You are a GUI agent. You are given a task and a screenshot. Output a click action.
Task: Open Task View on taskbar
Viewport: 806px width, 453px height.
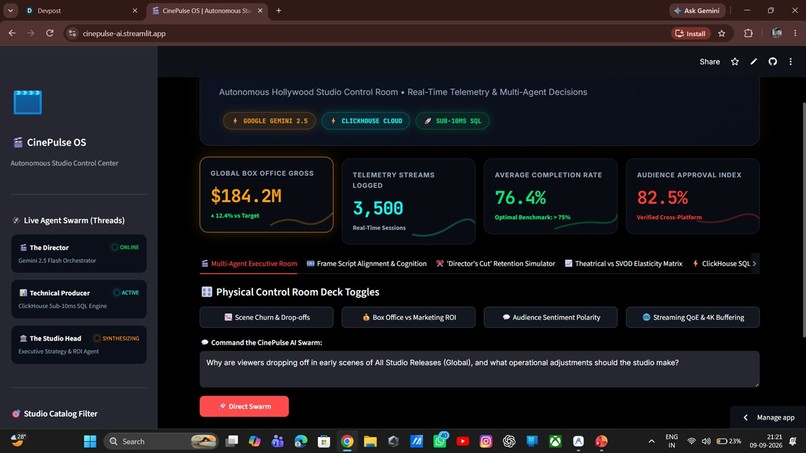pos(232,441)
